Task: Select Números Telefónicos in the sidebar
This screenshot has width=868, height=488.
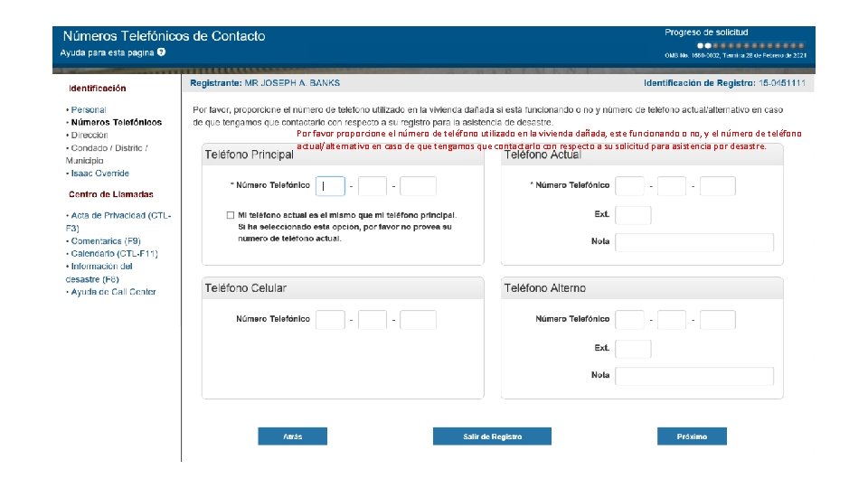Action: [x=117, y=122]
